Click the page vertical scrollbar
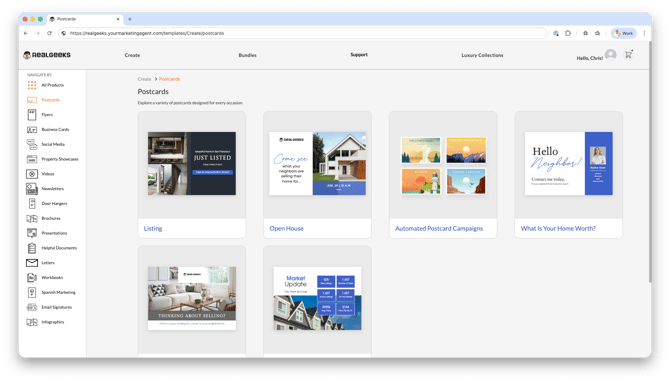 [650, 162]
